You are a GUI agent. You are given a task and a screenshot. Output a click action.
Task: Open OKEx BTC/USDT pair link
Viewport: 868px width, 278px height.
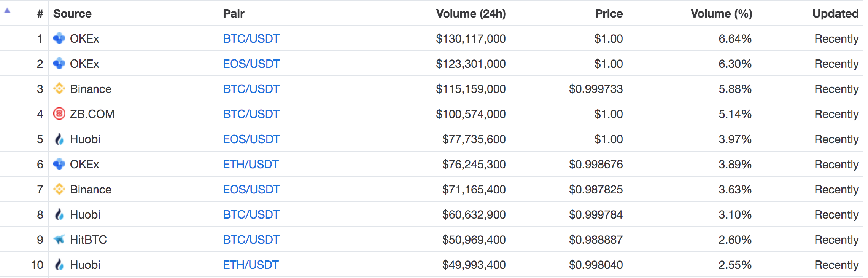coord(251,38)
